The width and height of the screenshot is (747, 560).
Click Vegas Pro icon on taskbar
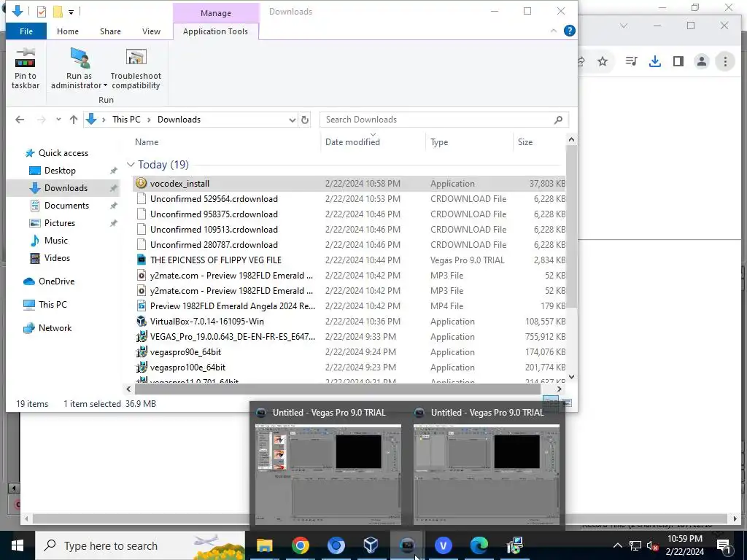(407, 545)
